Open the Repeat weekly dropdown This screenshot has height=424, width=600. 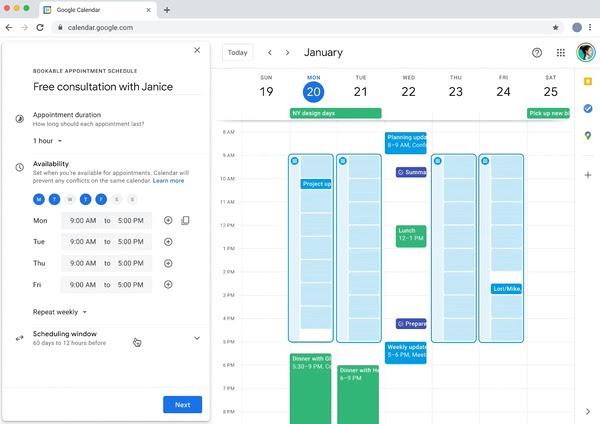click(x=60, y=312)
